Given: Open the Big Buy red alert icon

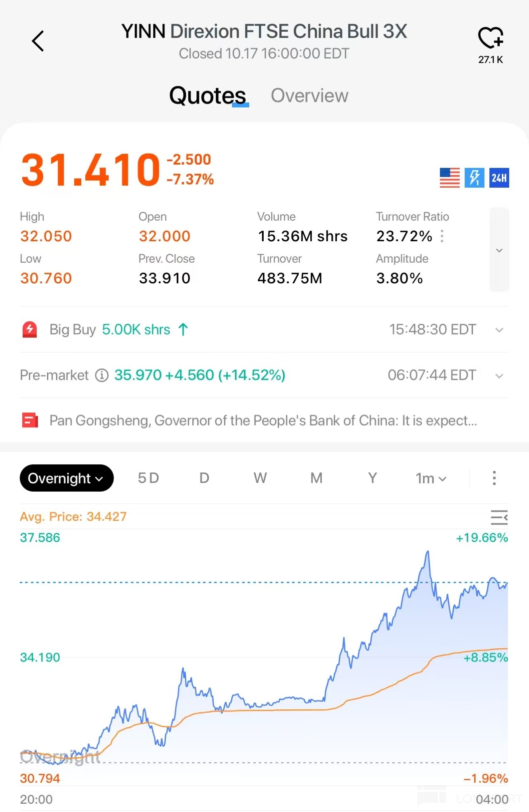Looking at the screenshot, I should 30,330.
